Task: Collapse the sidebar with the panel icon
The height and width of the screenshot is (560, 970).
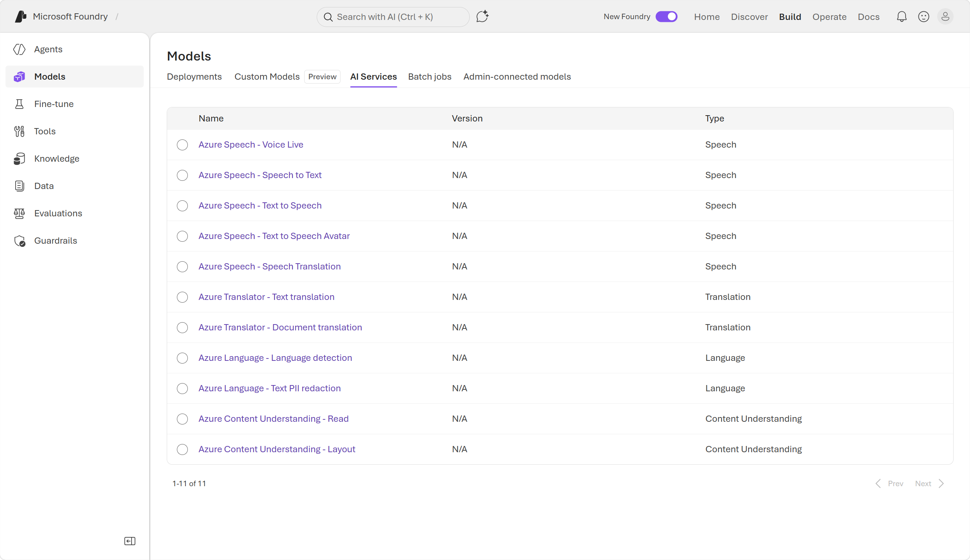Action: click(130, 541)
